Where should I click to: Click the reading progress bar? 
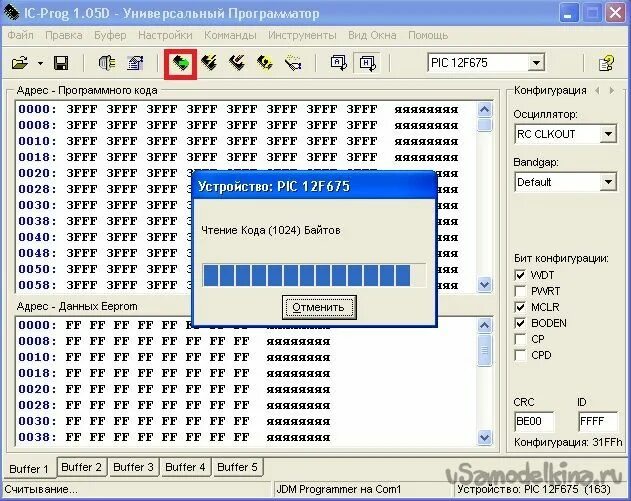click(314, 275)
